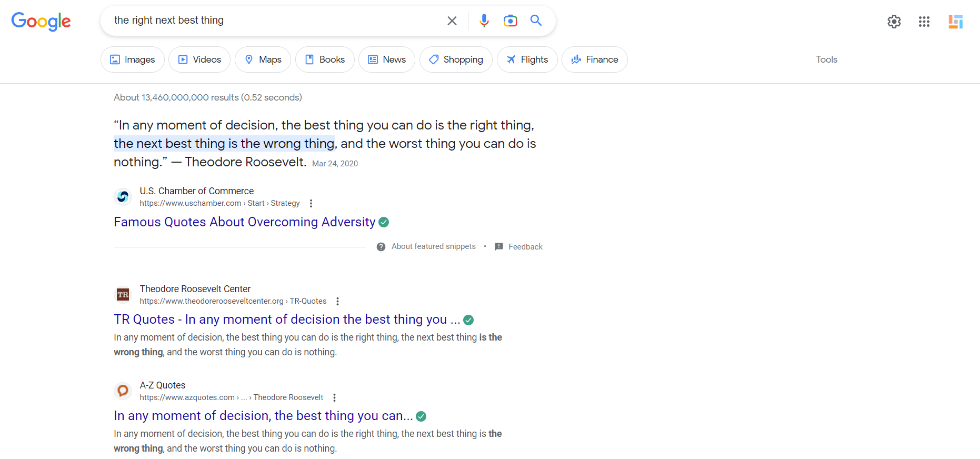Click the Feedback flag icon
The image size is (980, 459).
pyautogui.click(x=499, y=247)
